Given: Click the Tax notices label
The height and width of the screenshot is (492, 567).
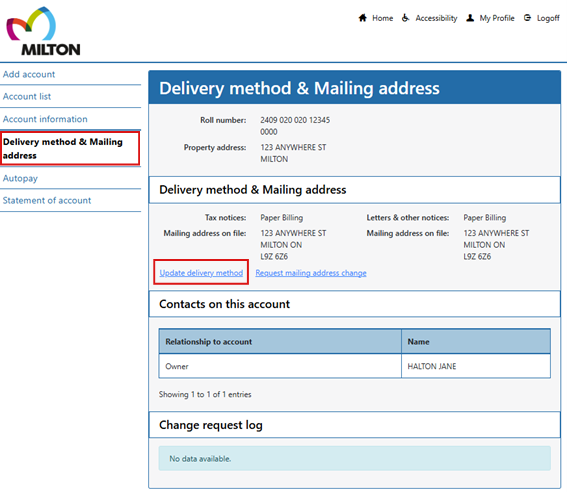Looking at the screenshot, I should (x=225, y=218).
